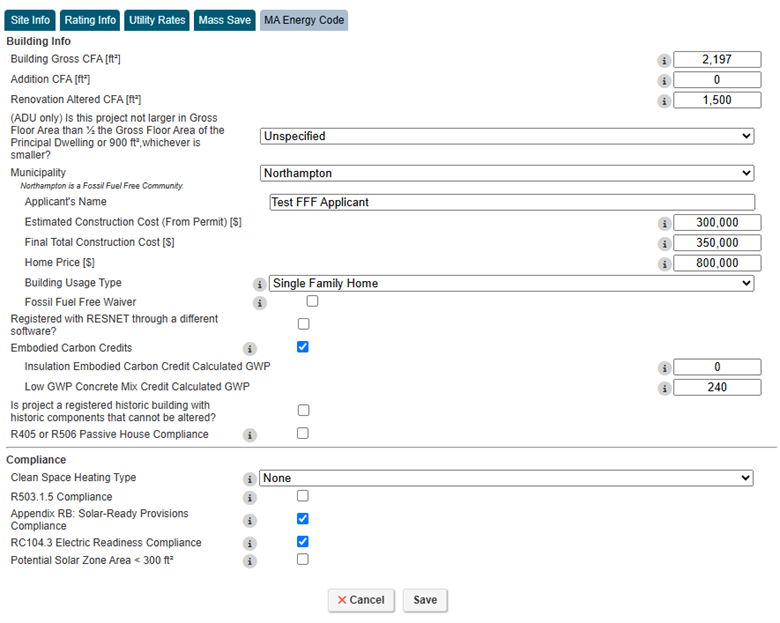Show info for RC104.3 Electric Readiness Compliance
This screenshot has height=623, width=780.
250,544
